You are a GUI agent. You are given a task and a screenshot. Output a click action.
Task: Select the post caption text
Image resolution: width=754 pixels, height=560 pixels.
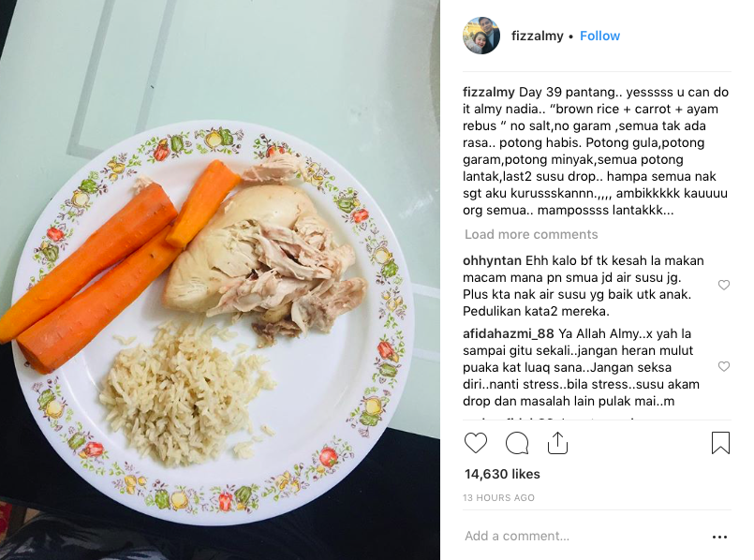596,151
